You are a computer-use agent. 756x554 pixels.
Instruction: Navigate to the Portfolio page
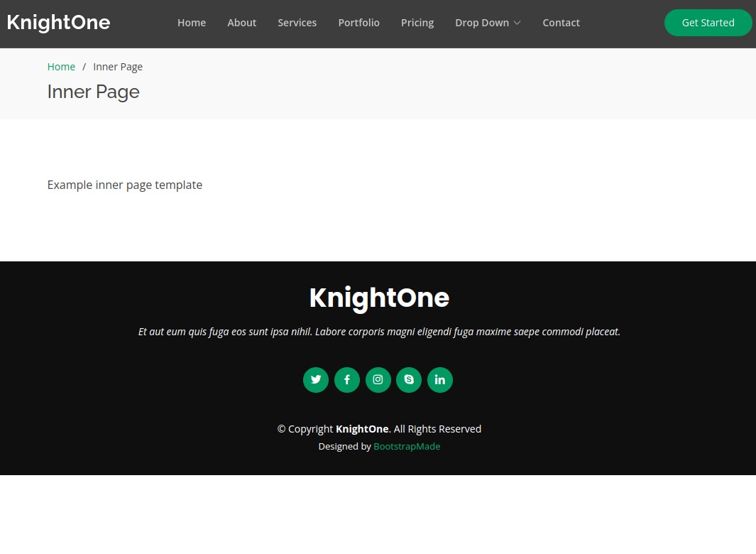[x=358, y=23]
